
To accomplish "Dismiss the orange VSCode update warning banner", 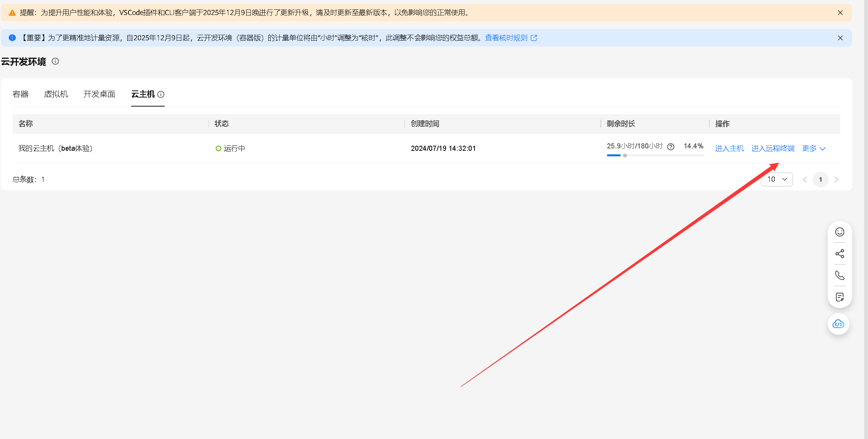I will click(840, 13).
